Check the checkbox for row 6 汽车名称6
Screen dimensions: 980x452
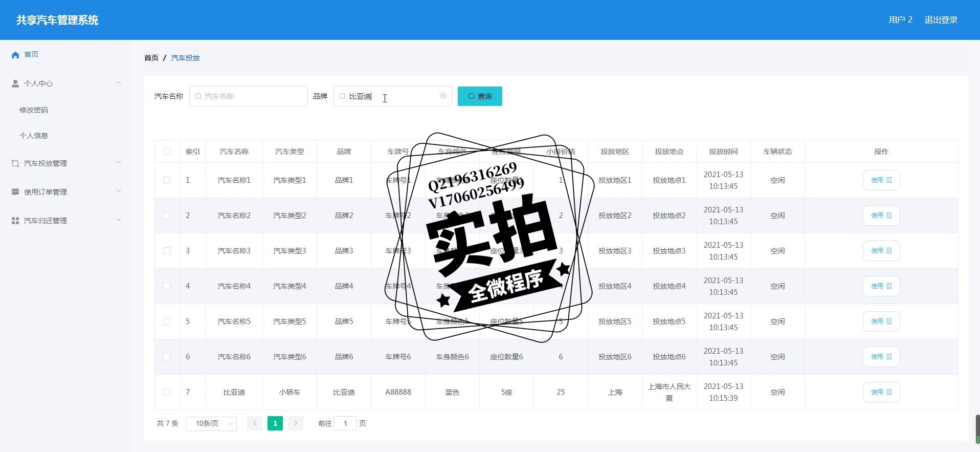[167, 357]
